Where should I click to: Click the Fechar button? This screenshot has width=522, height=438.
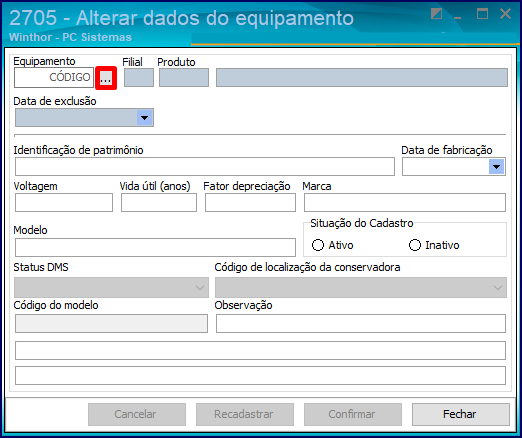pos(461,414)
